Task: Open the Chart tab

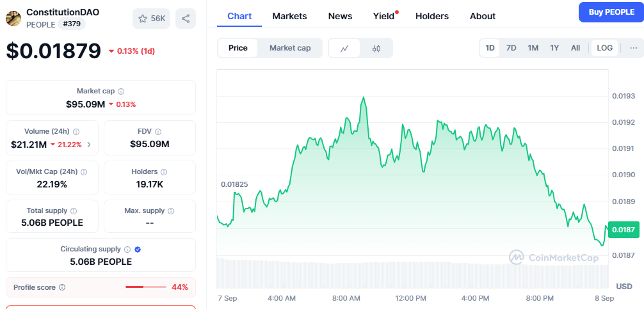Action: point(239,16)
